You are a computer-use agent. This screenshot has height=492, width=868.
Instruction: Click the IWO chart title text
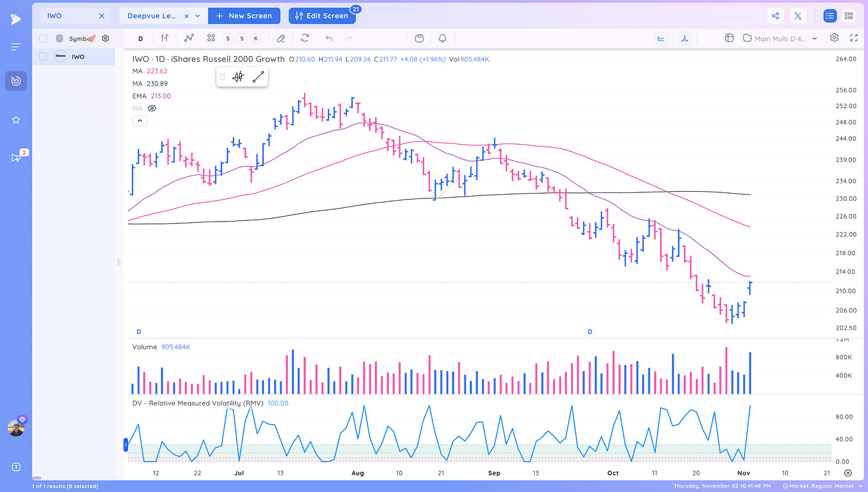tap(209, 59)
